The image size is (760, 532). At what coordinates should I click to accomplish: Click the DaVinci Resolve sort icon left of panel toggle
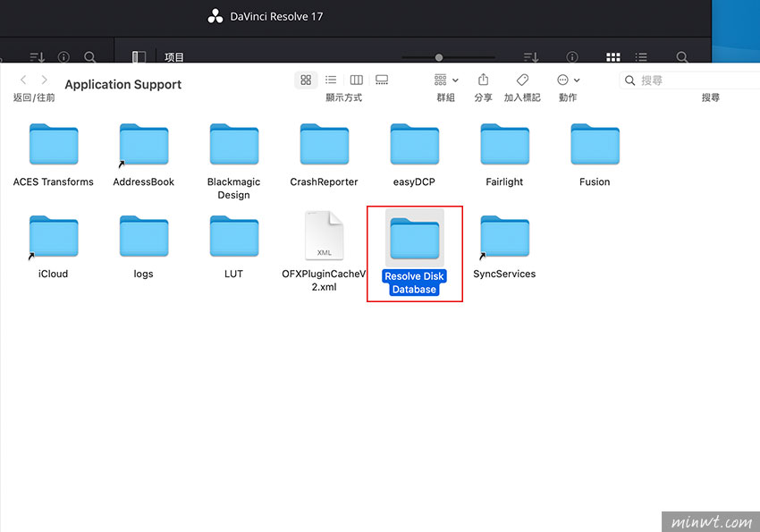pyautogui.click(x=38, y=57)
